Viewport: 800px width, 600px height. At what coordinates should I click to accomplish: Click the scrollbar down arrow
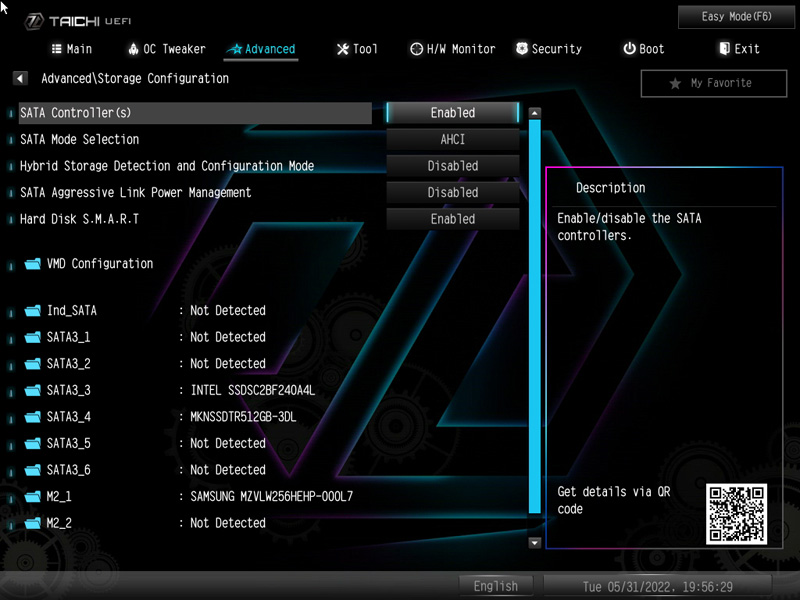tap(534, 542)
